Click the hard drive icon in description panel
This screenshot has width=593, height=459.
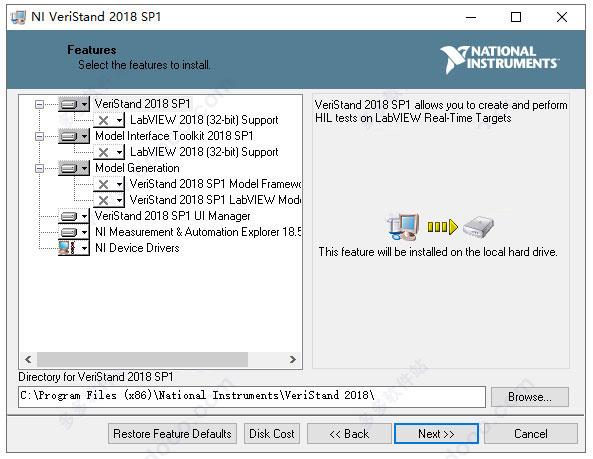pyautogui.click(x=479, y=227)
